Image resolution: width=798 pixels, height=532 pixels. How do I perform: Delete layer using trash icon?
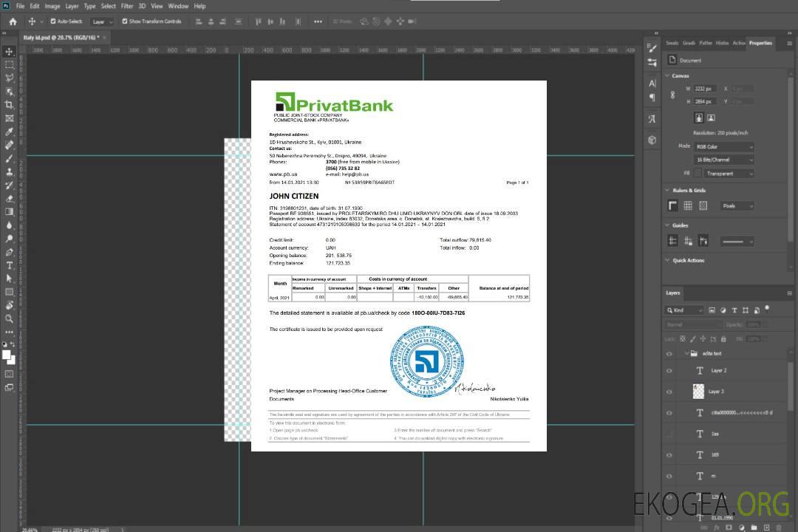(778, 528)
